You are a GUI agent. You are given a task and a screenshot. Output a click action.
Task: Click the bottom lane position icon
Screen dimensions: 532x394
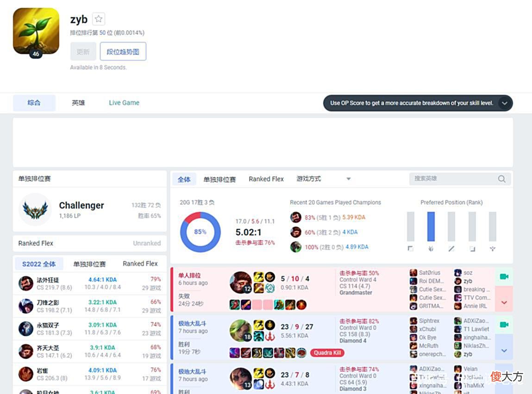(472, 249)
